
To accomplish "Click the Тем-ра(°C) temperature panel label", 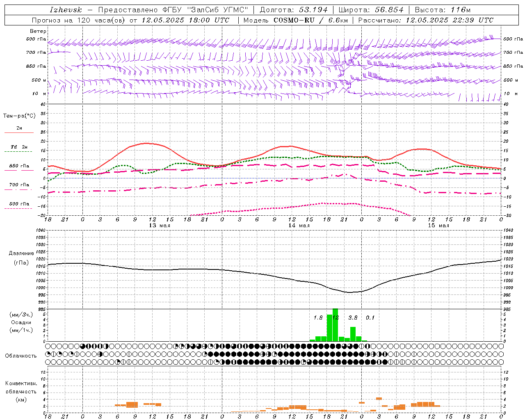I will coord(19,116).
